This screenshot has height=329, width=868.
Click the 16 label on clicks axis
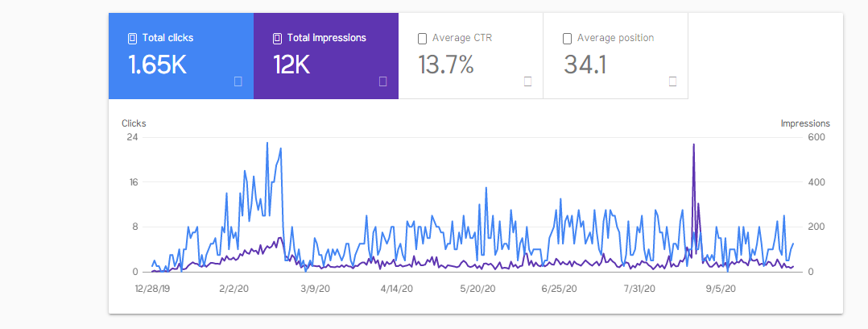pos(133,182)
